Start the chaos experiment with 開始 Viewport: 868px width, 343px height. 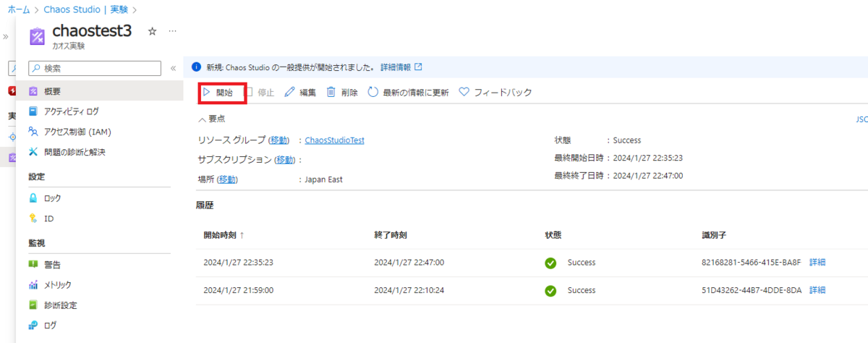point(218,93)
